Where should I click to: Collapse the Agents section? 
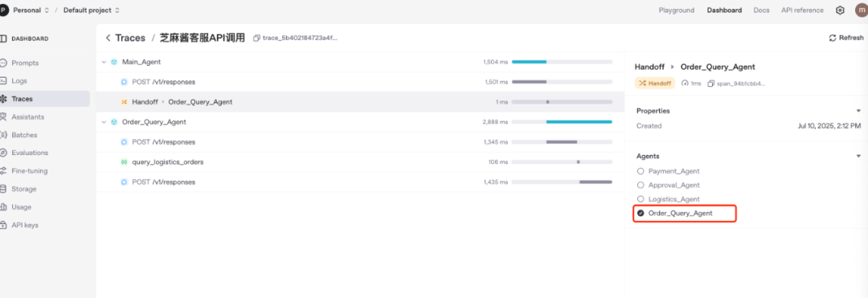pos(858,157)
